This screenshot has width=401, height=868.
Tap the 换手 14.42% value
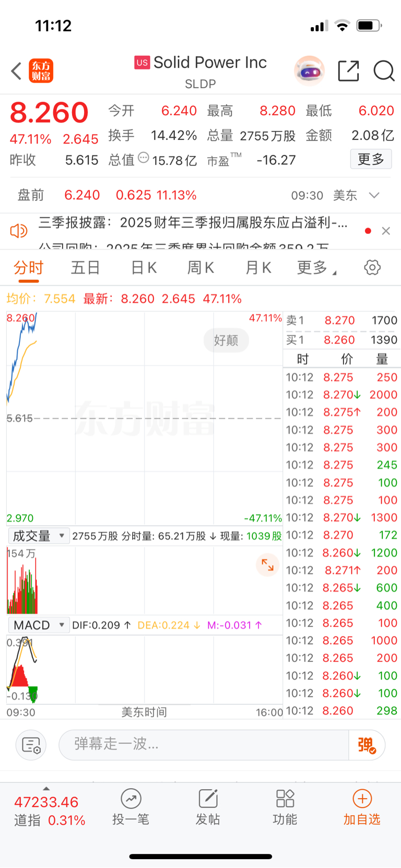174,136
